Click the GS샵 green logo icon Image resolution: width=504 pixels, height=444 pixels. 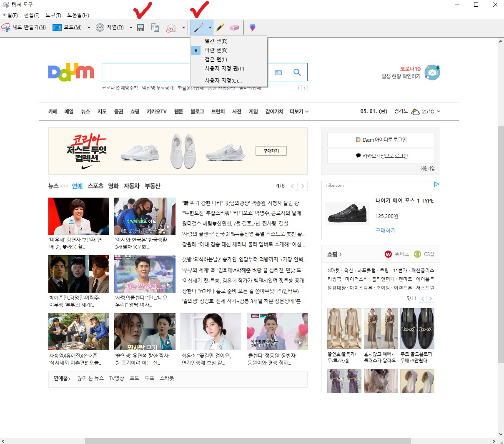tap(417, 254)
